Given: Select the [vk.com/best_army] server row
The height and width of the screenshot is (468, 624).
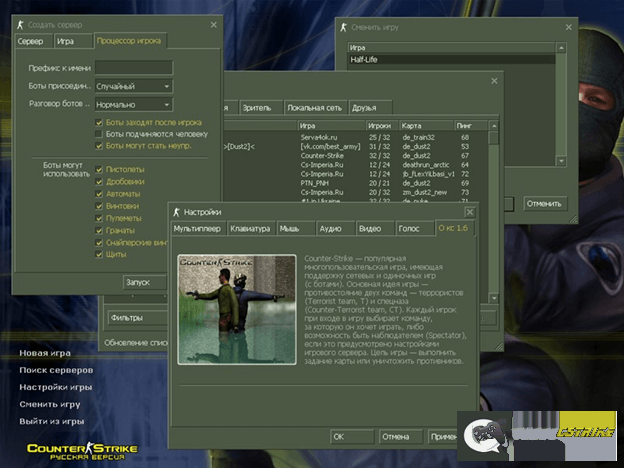Looking at the screenshot, I should tap(355, 146).
